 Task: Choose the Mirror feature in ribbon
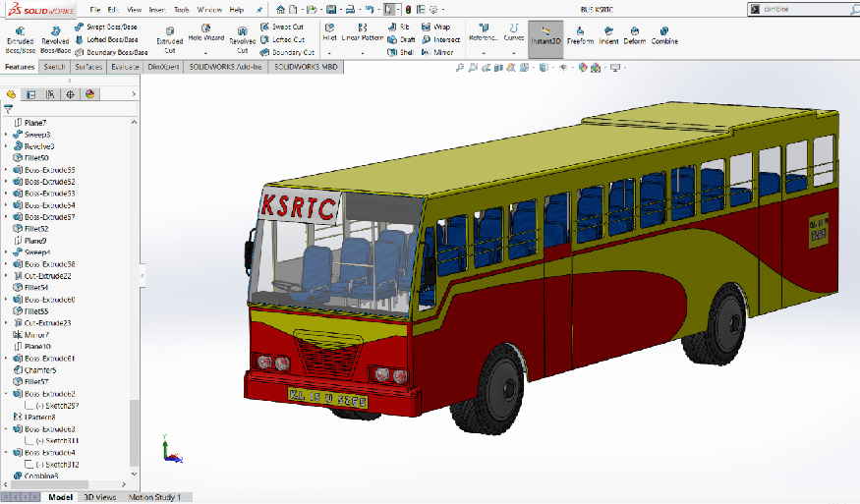[437, 52]
